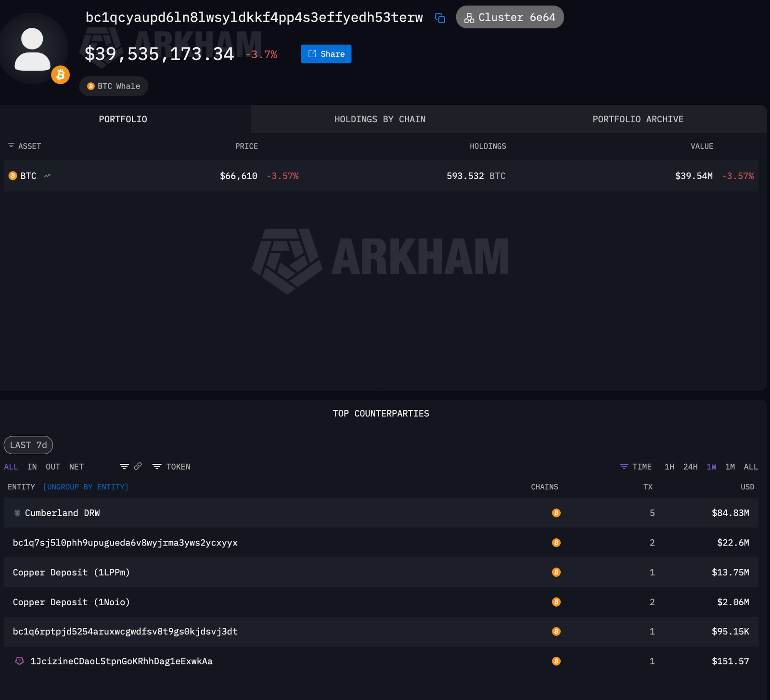This screenshot has height=700, width=770.
Task: Filter counterparties by OUT flow
Action: click(x=53, y=467)
